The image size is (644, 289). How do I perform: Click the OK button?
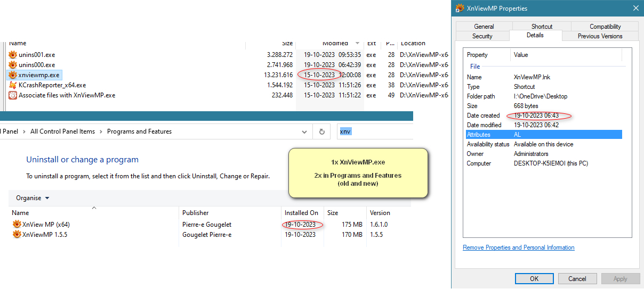tap(534, 279)
